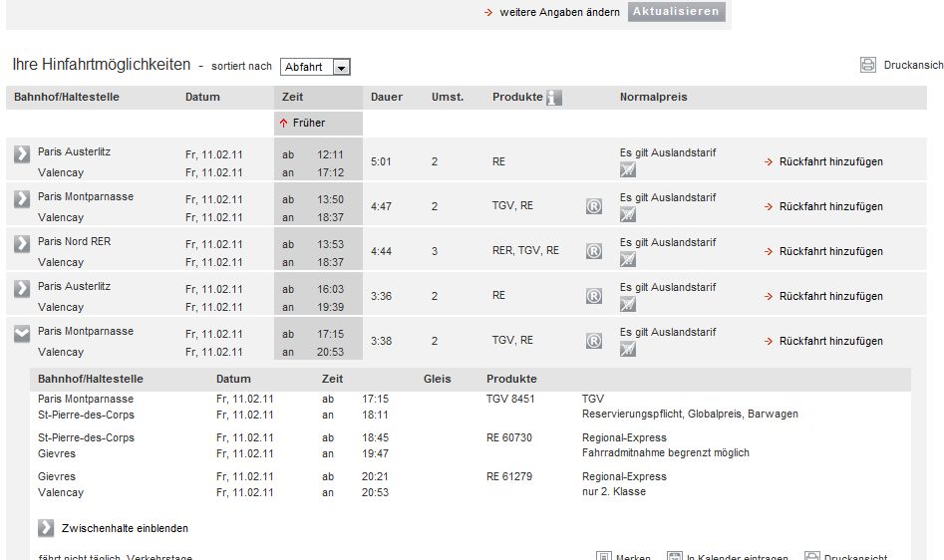The image size is (944, 560).
Task: Click the Bahnhof/Haltestelle column header
Action: coord(66,97)
